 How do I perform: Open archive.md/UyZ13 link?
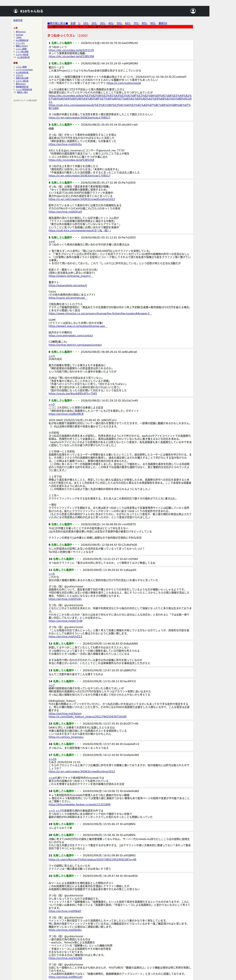[x=65, y=637]
